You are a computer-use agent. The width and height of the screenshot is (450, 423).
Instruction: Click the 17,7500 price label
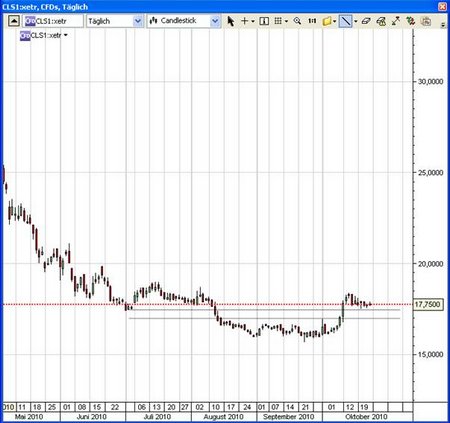coord(428,304)
